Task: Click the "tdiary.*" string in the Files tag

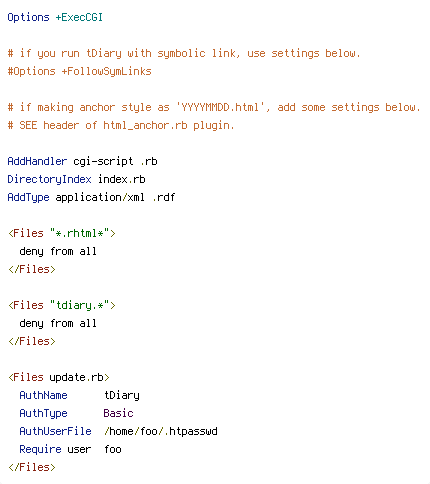Action: click(x=79, y=305)
